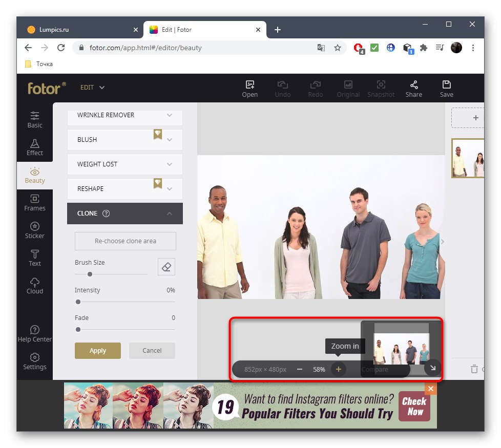The width and height of the screenshot is (501, 448).
Task: Open the Effect panel
Action: 34,147
